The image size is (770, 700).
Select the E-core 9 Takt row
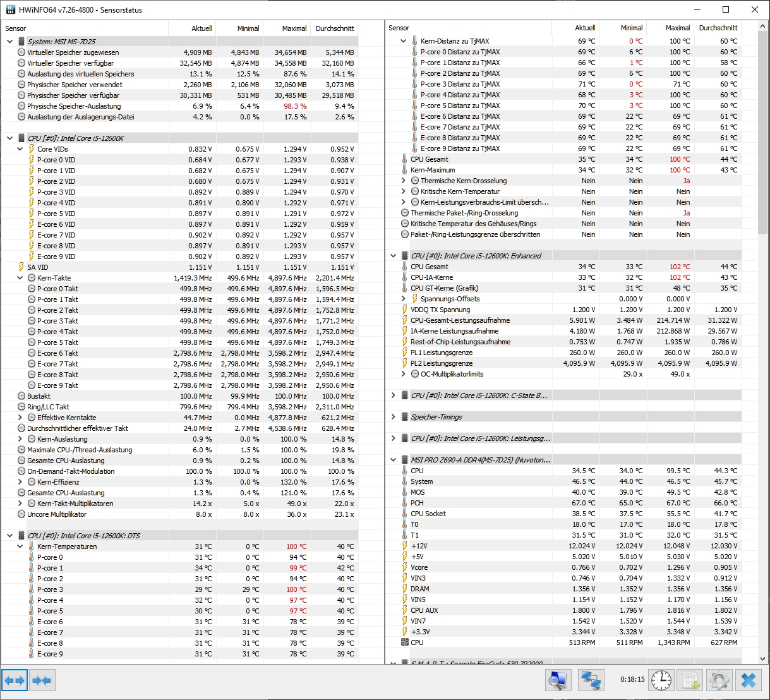coord(180,385)
